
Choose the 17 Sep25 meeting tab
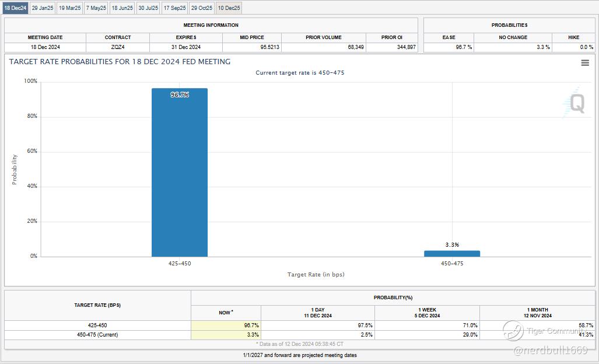(175, 8)
